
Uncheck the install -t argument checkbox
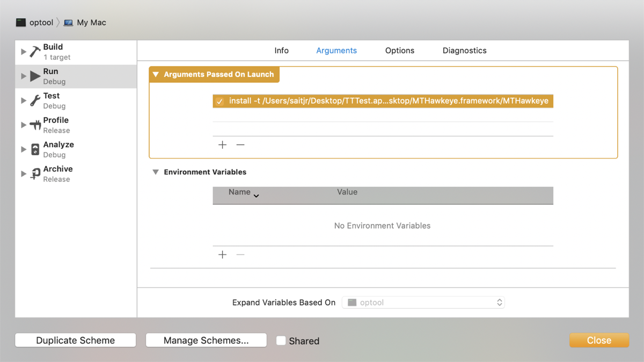click(219, 102)
